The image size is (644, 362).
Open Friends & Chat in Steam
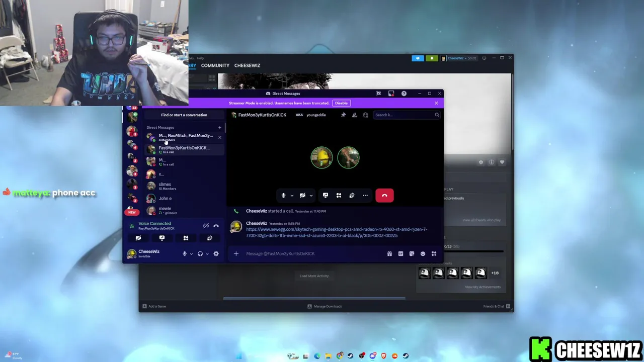coord(497,306)
